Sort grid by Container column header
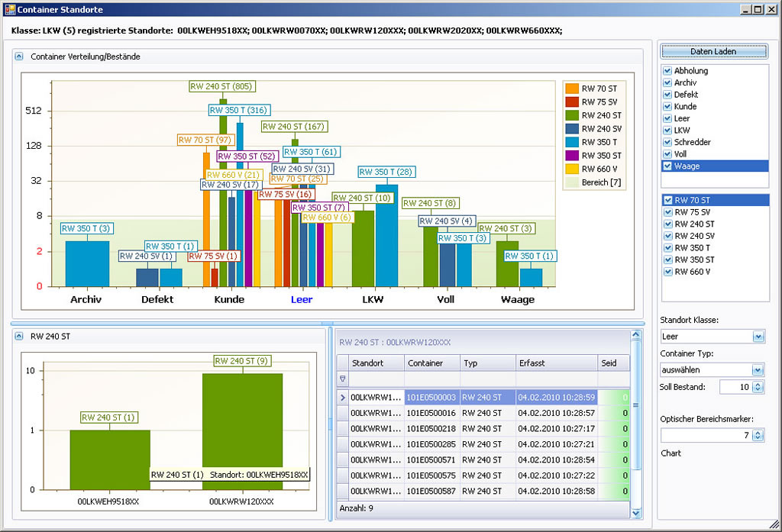Screen dimensions: 782x532 coord(431,363)
